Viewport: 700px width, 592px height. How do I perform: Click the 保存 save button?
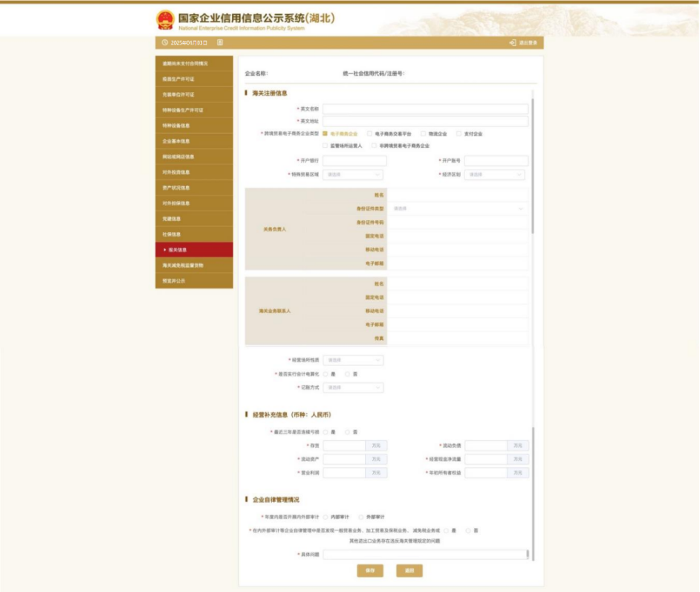pyautogui.click(x=370, y=570)
